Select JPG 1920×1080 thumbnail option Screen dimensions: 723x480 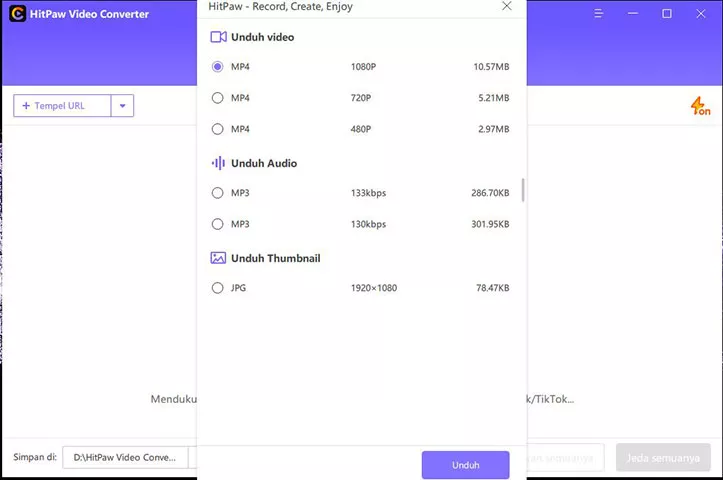(217, 288)
